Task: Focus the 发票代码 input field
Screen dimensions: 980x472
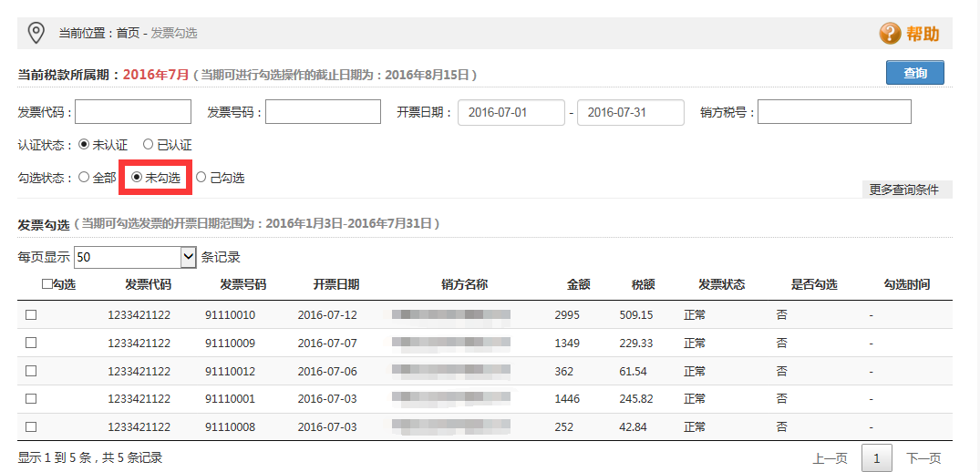Action: [x=133, y=112]
